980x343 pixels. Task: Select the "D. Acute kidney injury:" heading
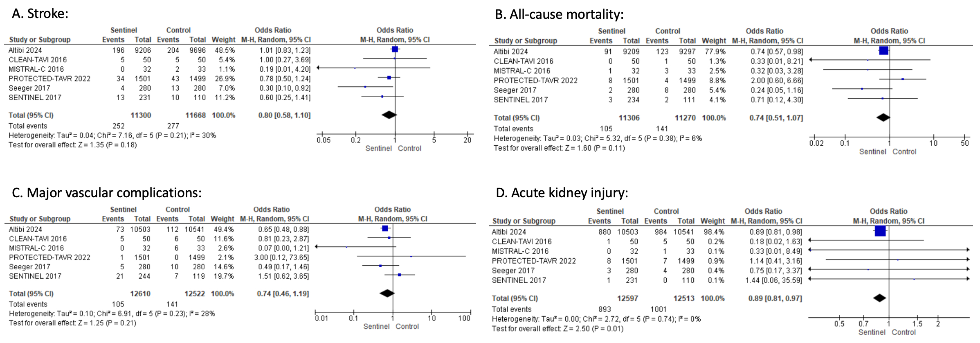tap(562, 193)
